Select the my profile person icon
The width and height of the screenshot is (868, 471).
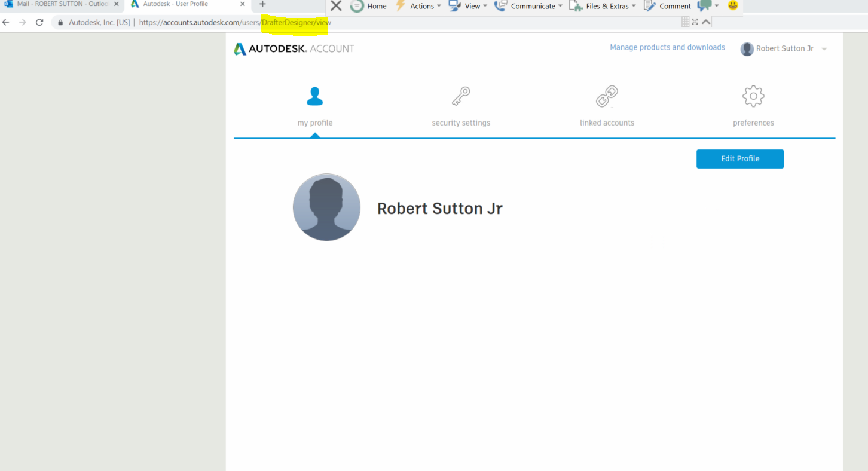[314, 96]
